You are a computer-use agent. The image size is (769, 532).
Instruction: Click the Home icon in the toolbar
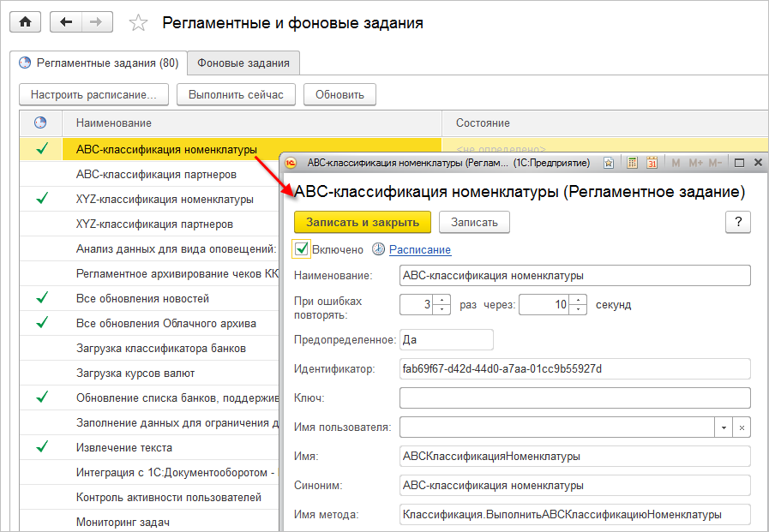(x=25, y=21)
